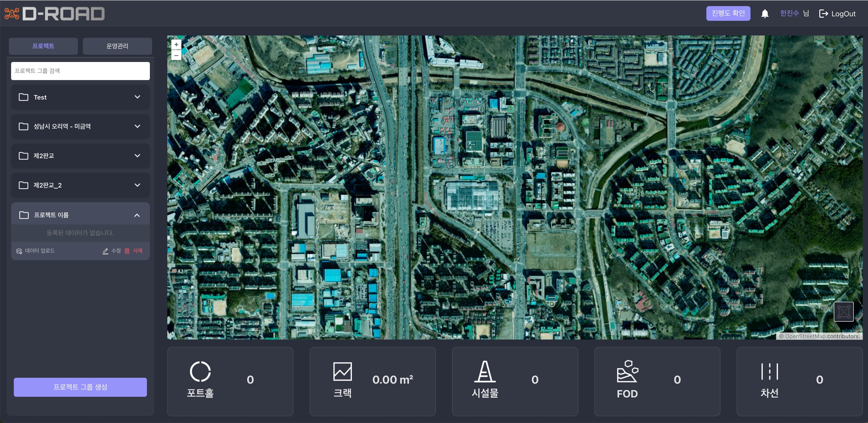Open the notification bell
The height and width of the screenshot is (423, 868).
click(765, 14)
